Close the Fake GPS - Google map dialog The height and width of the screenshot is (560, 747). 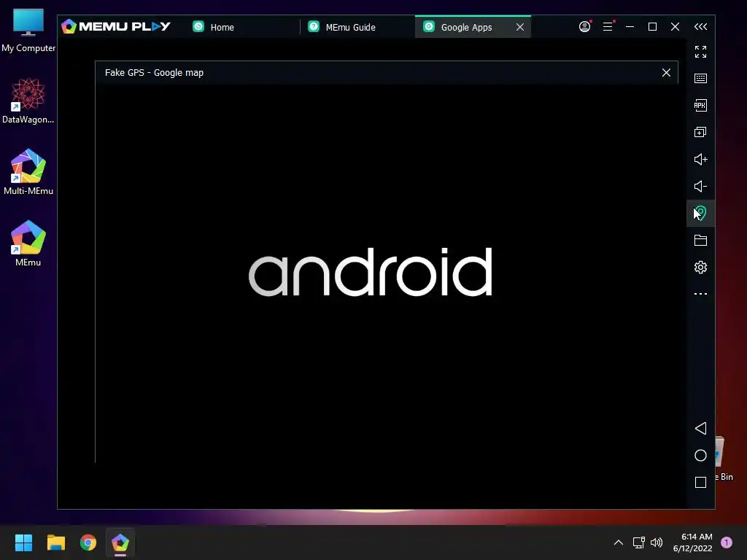point(666,72)
